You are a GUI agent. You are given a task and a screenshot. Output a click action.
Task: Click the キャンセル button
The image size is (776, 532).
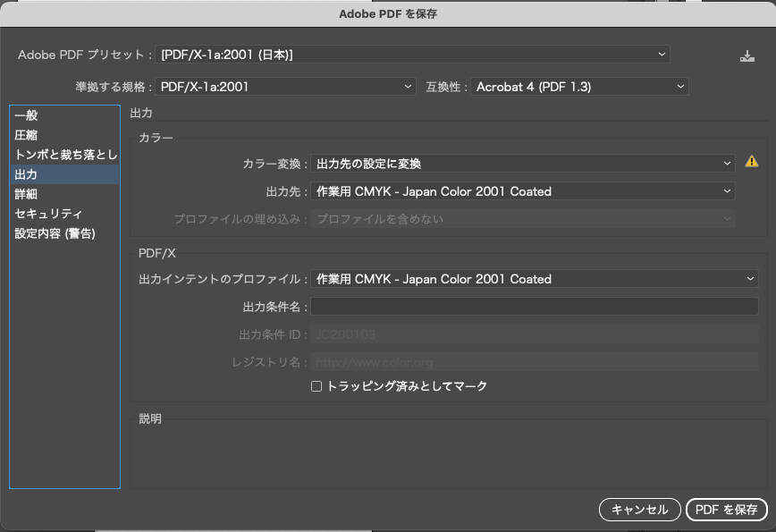[x=639, y=510]
